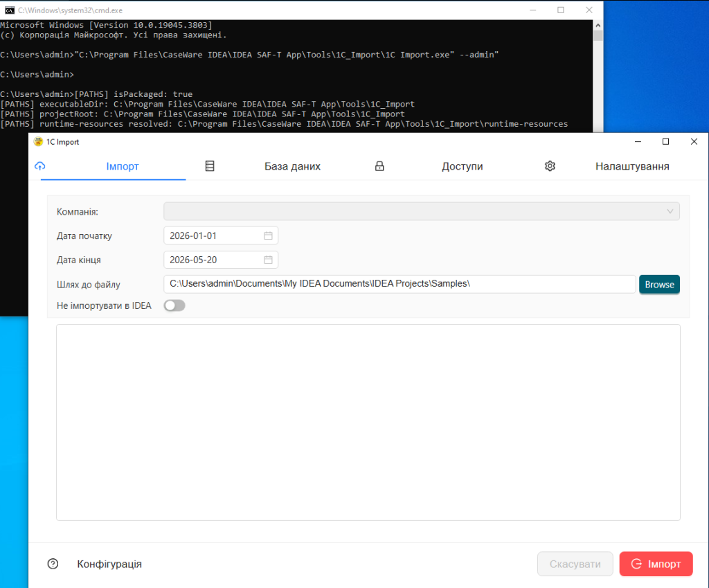Click the Шлях до файлу path field
709x588 pixels.
[x=400, y=284]
